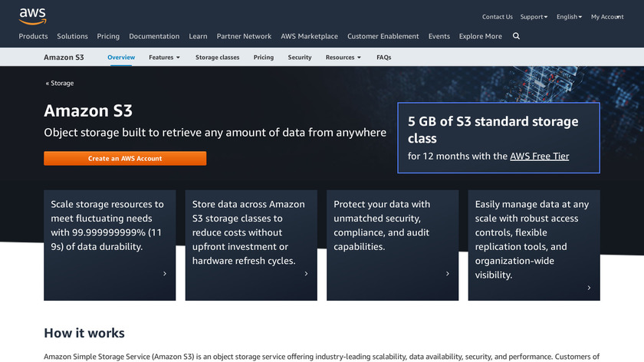Open the Solutions menu
The height and width of the screenshot is (362, 644).
(72, 36)
